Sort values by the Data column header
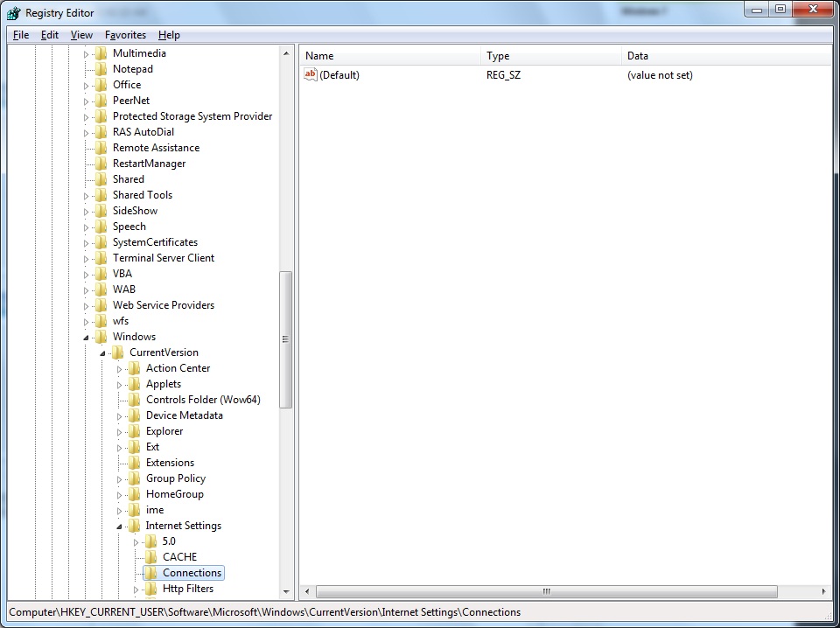The image size is (840, 628). [x=727, y=56]
